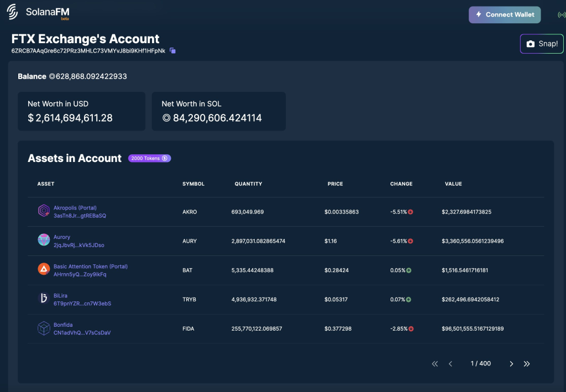Viewport: 566px width, 392px height.
Task: Click quantity 255,770,122.069857
Action: tap(256, 329)
